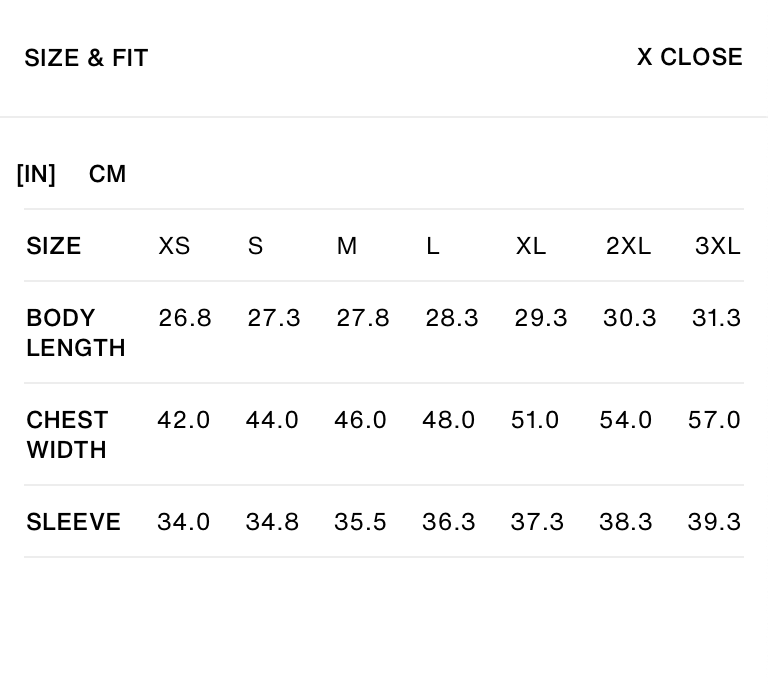Click the SIZE row header label

54,246
